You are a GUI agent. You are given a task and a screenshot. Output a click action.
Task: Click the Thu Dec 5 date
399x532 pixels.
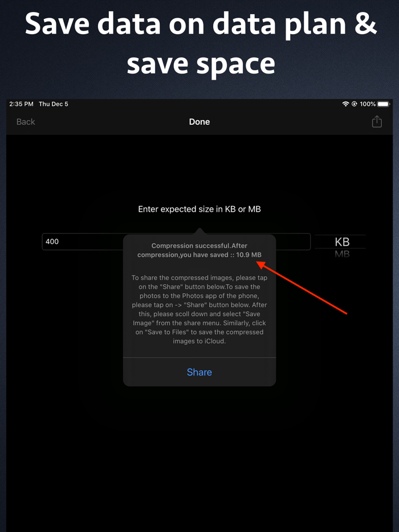[54, 104]
